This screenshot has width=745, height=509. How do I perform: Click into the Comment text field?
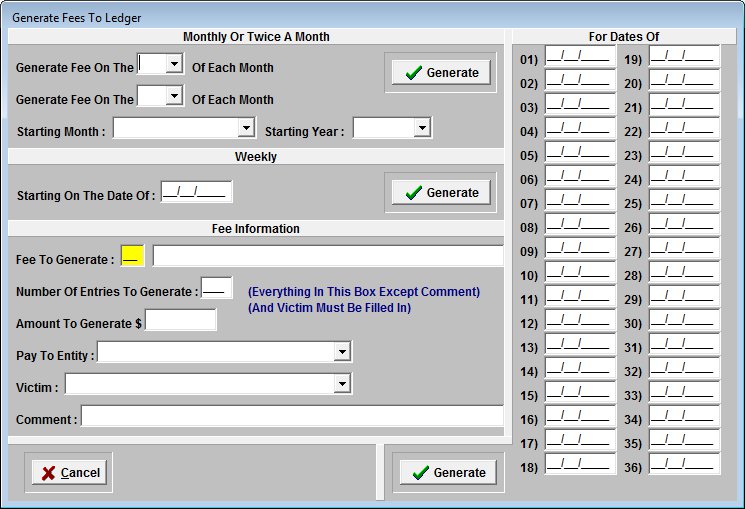pyautogui.click(x=291, y=417)
